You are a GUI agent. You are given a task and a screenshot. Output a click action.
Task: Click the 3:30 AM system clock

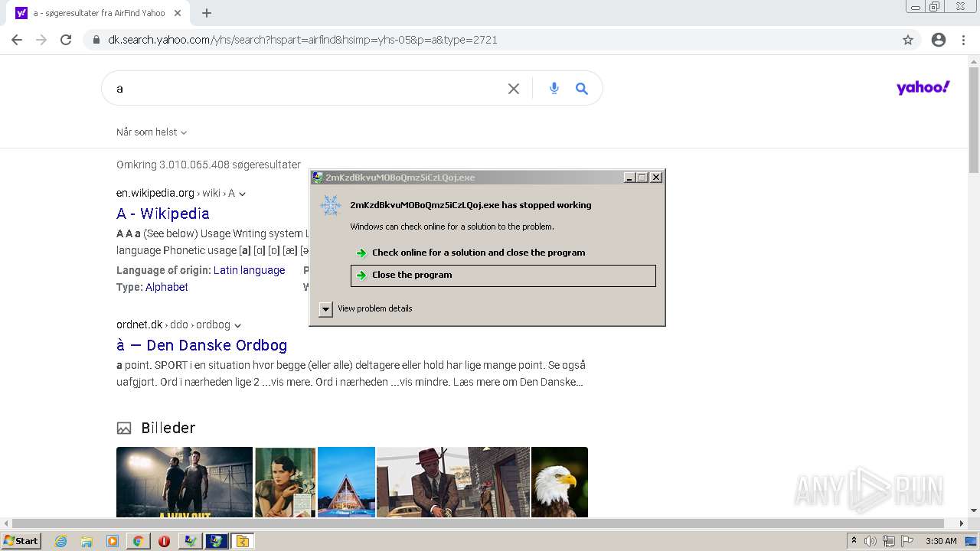pos(941,541)
